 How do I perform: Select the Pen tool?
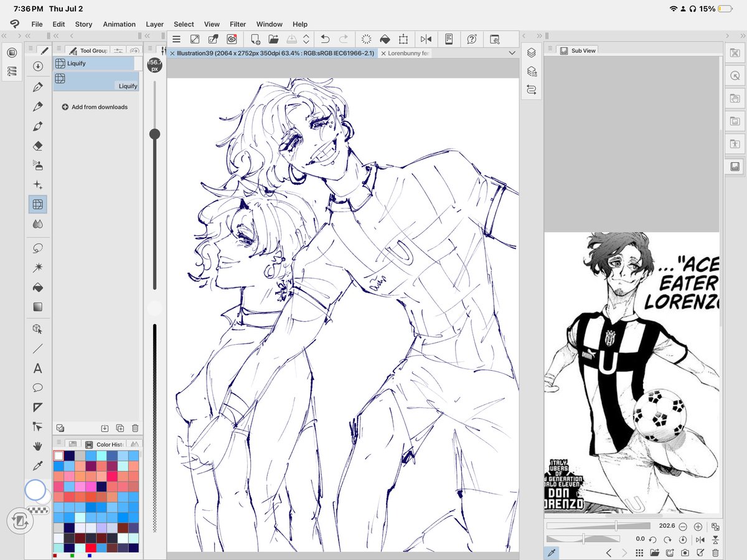click(x=37, y=86)
